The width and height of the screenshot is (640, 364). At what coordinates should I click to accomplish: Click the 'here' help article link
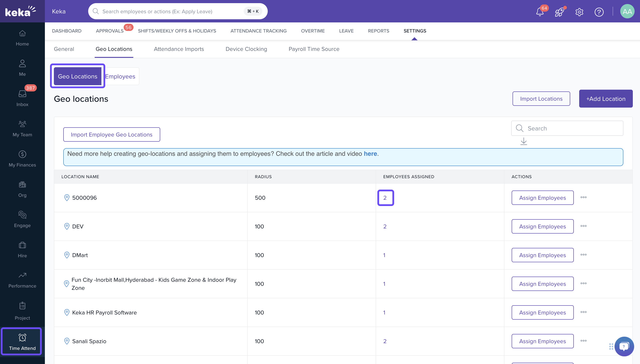370,154
